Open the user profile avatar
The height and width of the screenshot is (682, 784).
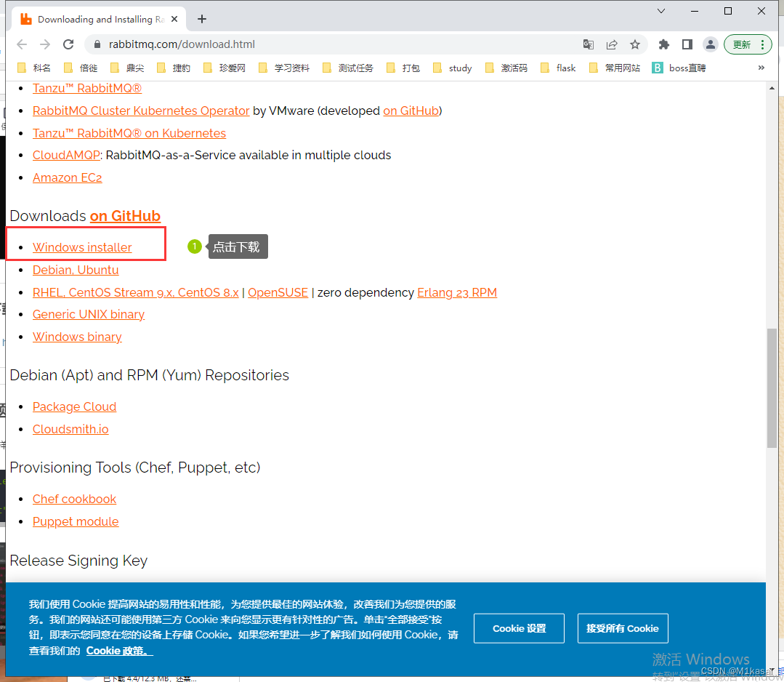(x=710, y=44)
